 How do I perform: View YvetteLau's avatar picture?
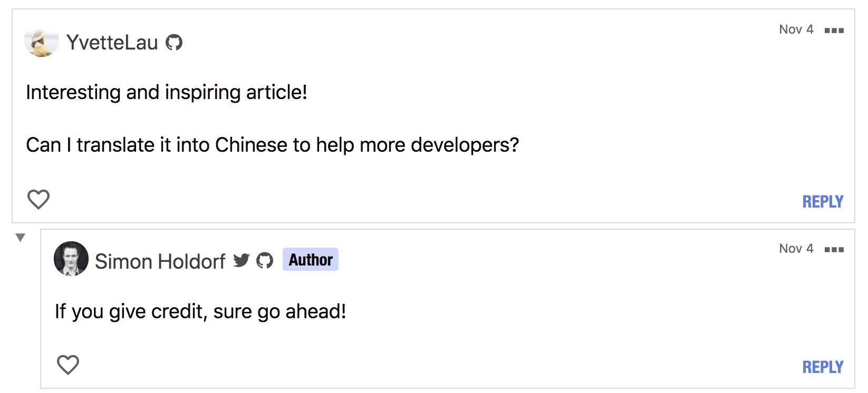point(42,42)
